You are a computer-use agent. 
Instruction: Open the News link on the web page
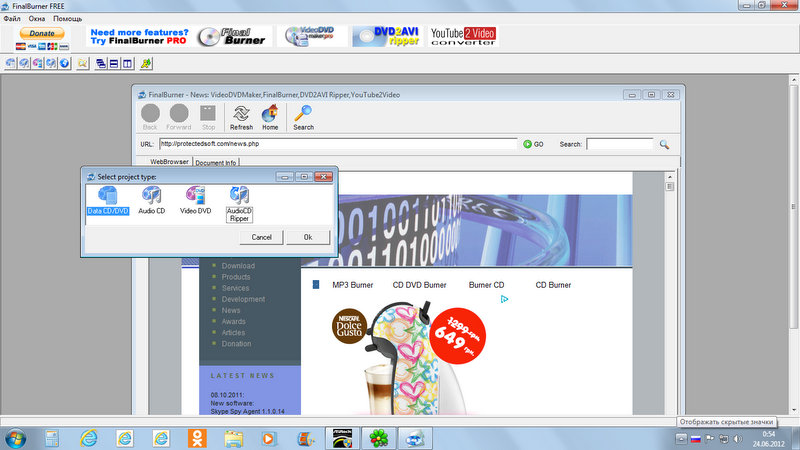coord(231,311)
